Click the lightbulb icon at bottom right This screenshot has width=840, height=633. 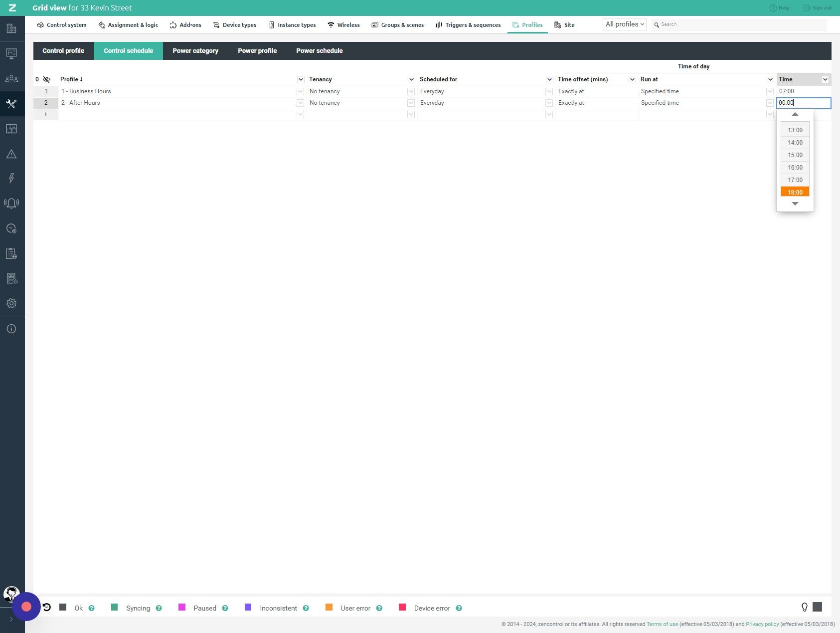[804, 607]
